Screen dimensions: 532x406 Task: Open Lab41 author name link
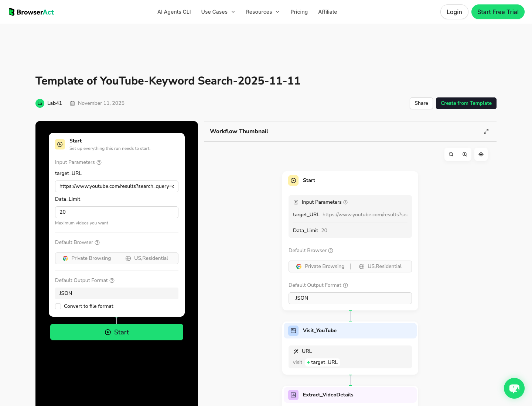tap(55, 103)
